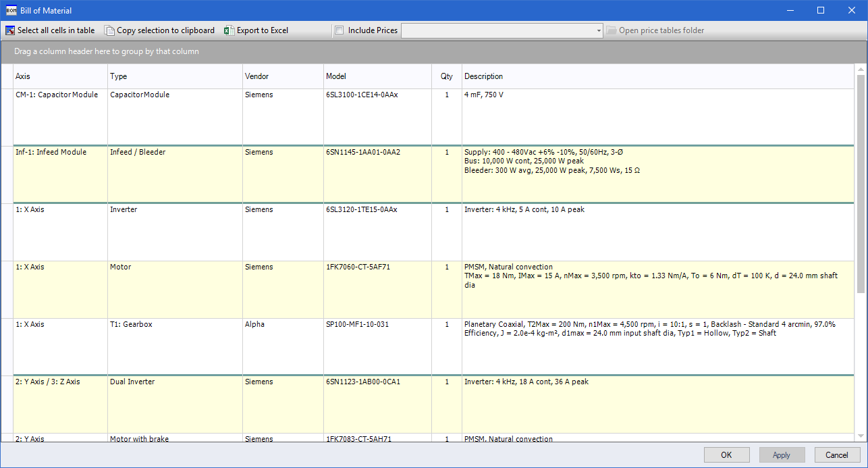The height and width of the screenshot is (468, 868).
Task: Click the BOM window title icon
Action: point(11,10)
